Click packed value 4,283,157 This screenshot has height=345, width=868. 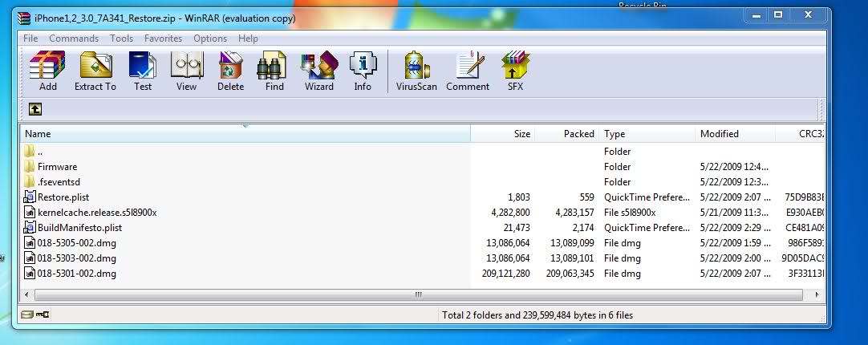pos(574,212)
